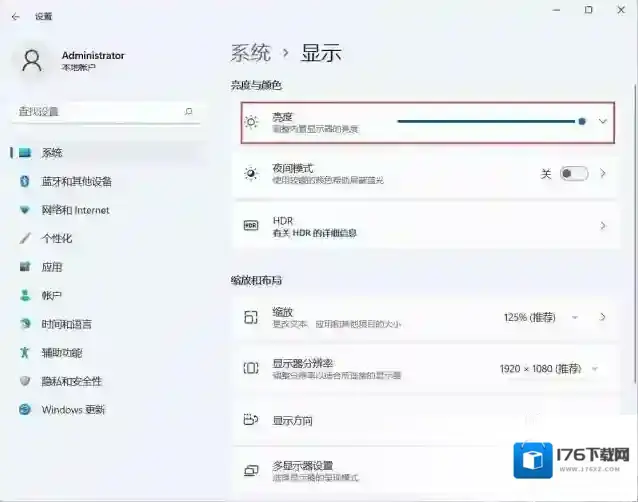Click the 查找设置 search field

(x=106, y=111)
